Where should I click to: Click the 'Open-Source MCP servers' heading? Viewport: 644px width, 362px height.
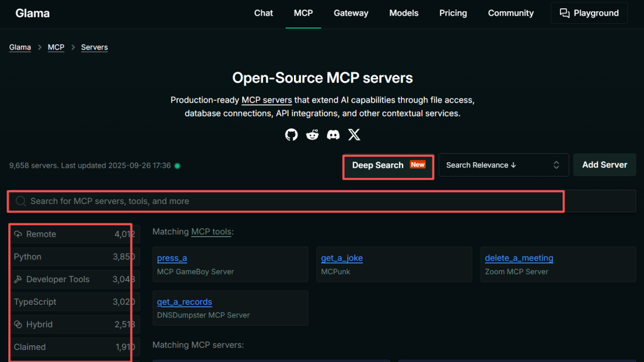point(323,78)
